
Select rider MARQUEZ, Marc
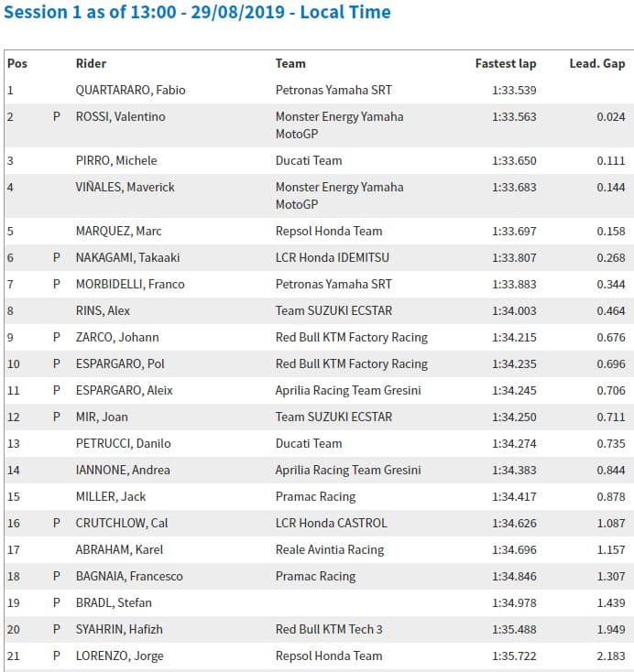(117, 231)
